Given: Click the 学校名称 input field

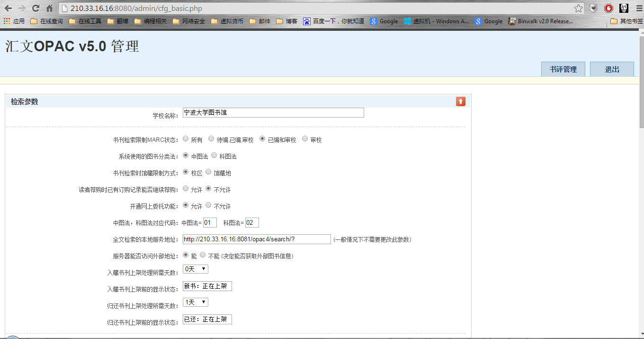Looking at the screenshot, I should tap(273, 112).
